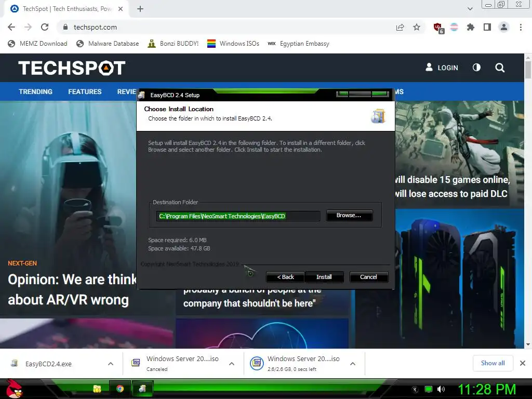The width and height of the screenshot is (532, 399).
Task: Click the EasyBCD2.4.exe download item
Action: pos(48,364)
